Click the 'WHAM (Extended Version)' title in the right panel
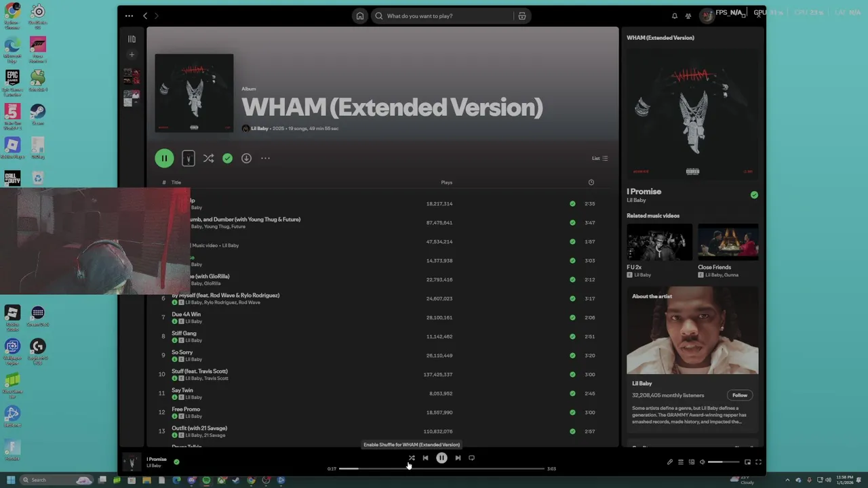868x488 pixels. tap(660, 38)
